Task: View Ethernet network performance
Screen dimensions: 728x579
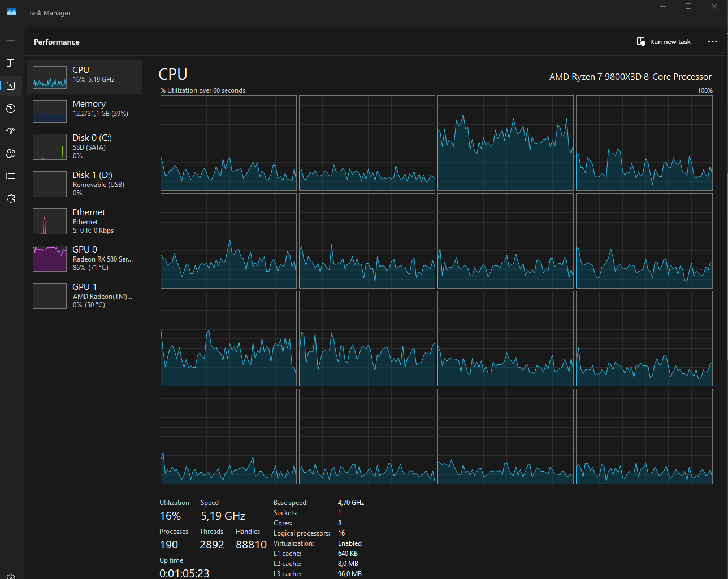Action: point(85,221)
